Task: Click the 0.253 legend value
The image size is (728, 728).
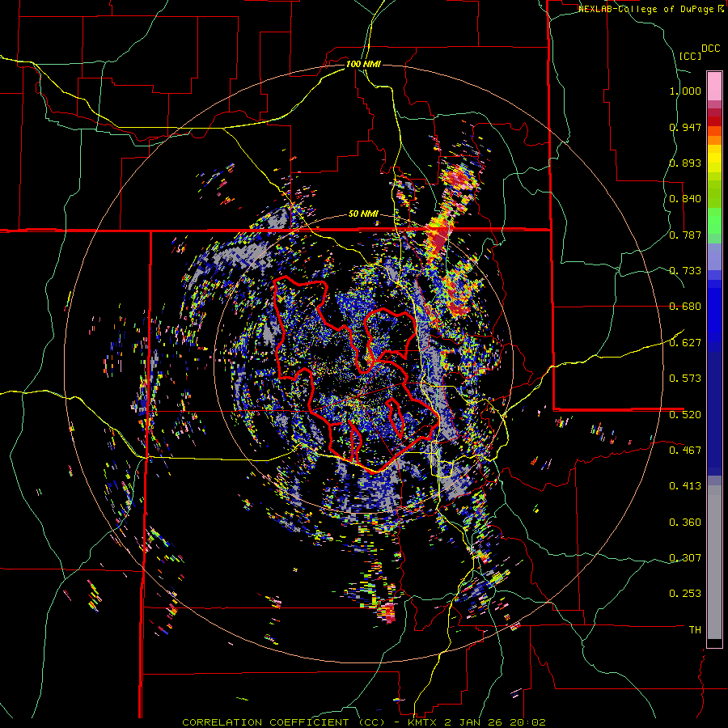Action: coord(685,594)
